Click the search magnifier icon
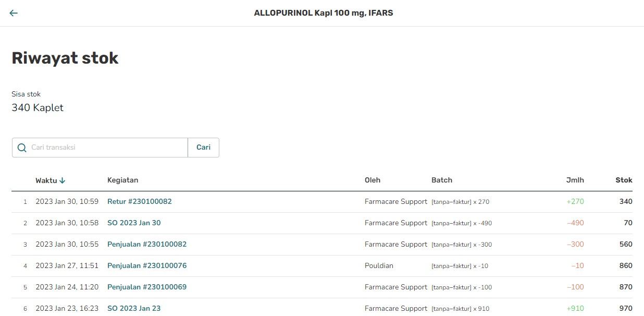Image resolution: width=644 pixels, height=316 pixels. click(22, 148)
